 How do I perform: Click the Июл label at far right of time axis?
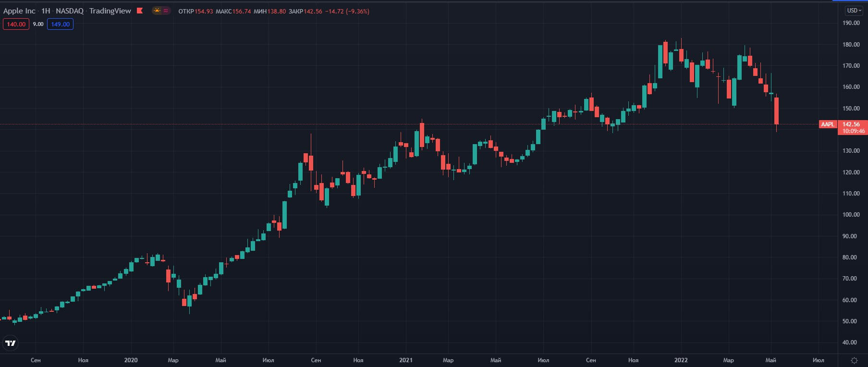(x=819, y=360)
